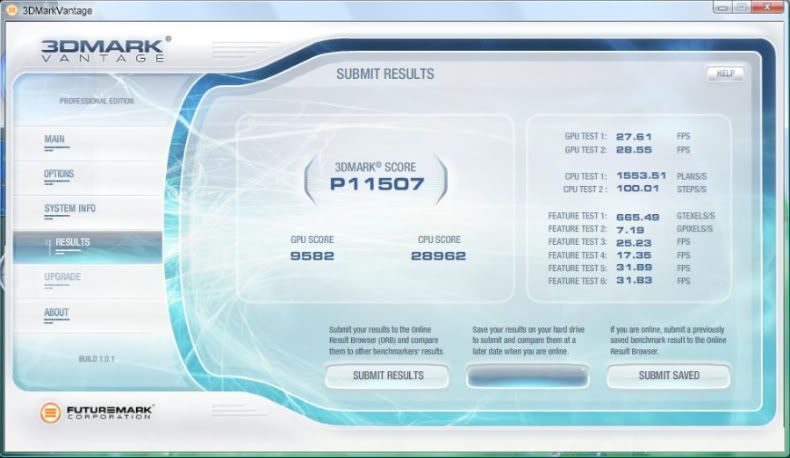Viewport: 790px width, 458px height.
Task: Click the Submit Results heading
Action: [x=385, y=74]
